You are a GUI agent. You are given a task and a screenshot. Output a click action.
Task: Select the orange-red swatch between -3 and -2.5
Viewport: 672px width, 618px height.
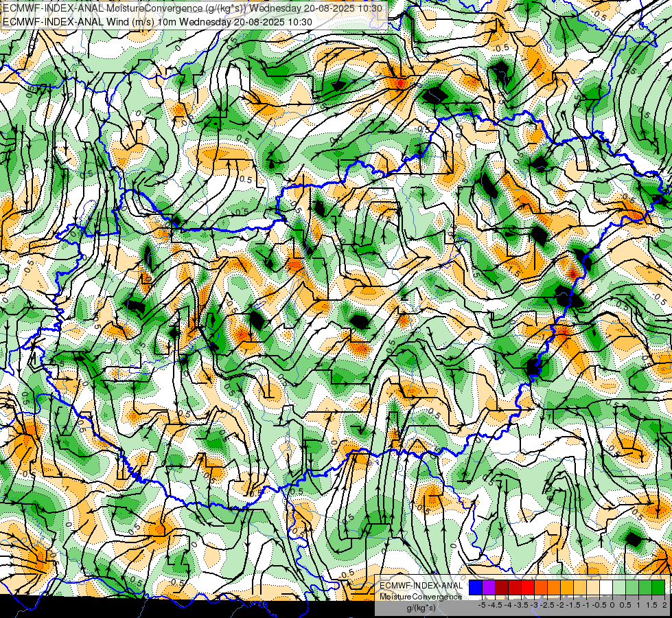541,588
